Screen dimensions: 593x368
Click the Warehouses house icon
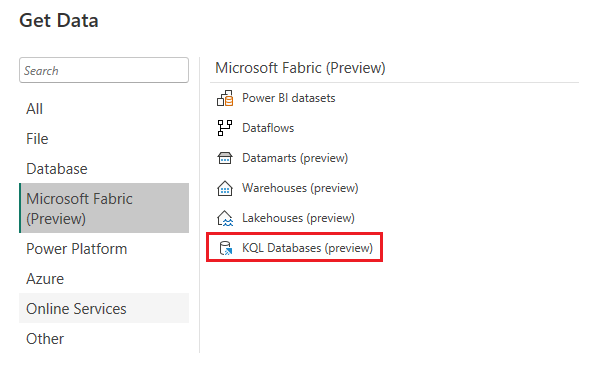(225, 188)
